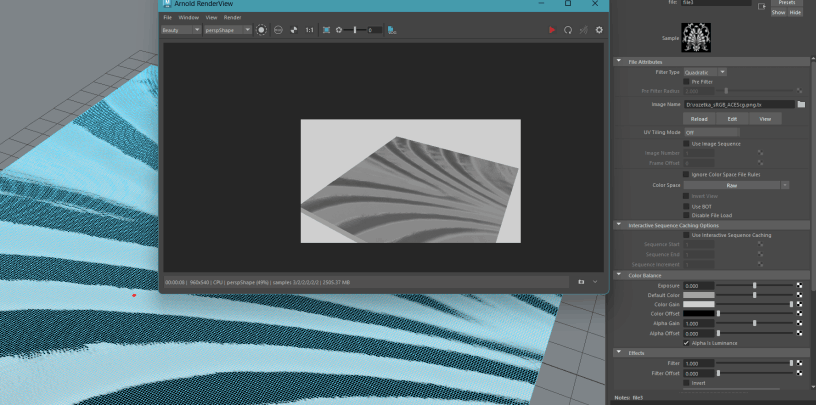Enable the Use Image Sequence checkbox
This screenshot has width=816, height=405.
coord(687,143)
